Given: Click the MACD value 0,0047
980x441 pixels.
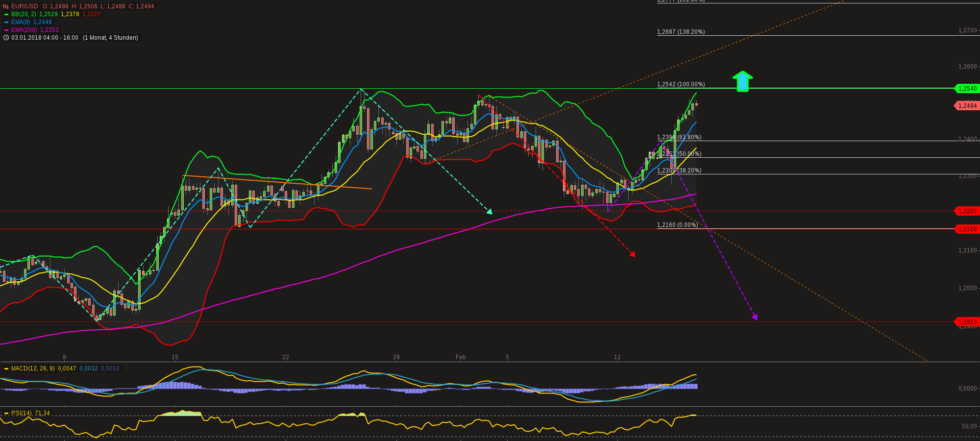Looking at the screenshot, I should pyautogui.click(x=67, y=368).
